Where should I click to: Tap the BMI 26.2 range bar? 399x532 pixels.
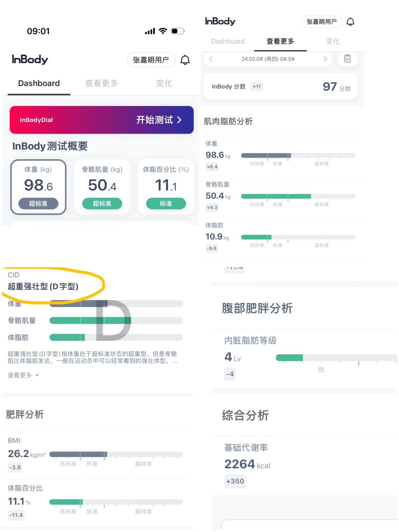[x=116, y=454]
